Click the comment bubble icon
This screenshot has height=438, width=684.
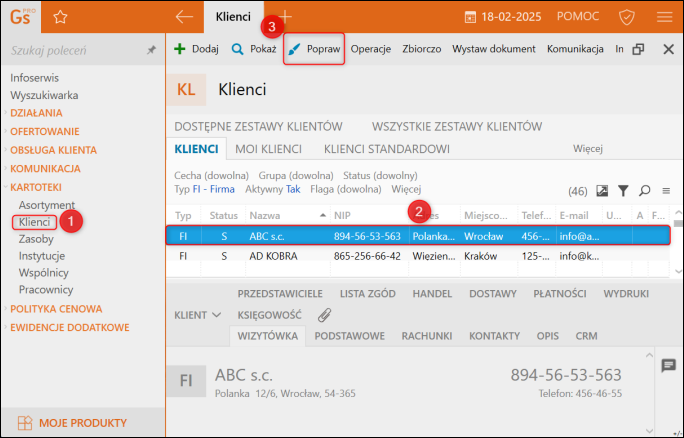(668, 366)
